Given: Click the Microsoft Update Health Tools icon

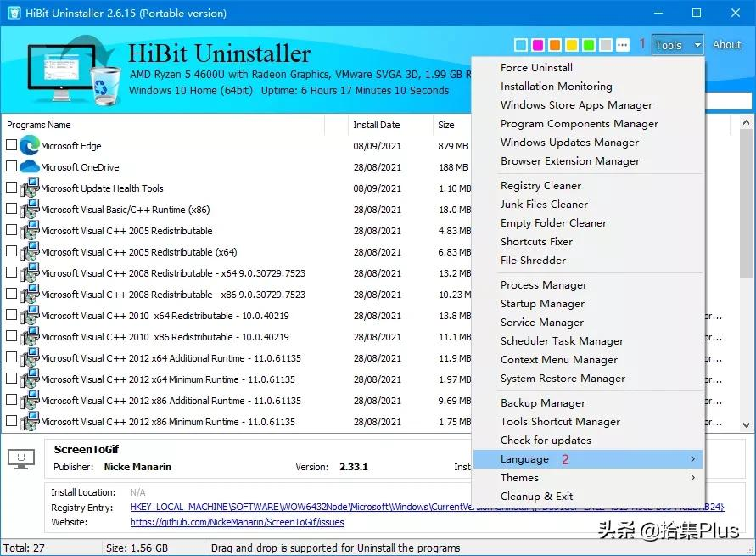Looking at the screenshot, I should click(x=30, y=188).
